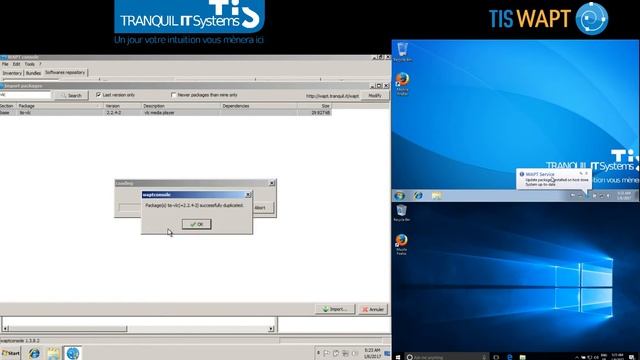The image size is (640, 360).
Task: Switch to the Inventory tab
Action: pyautogui.click(x=12, y=73)
